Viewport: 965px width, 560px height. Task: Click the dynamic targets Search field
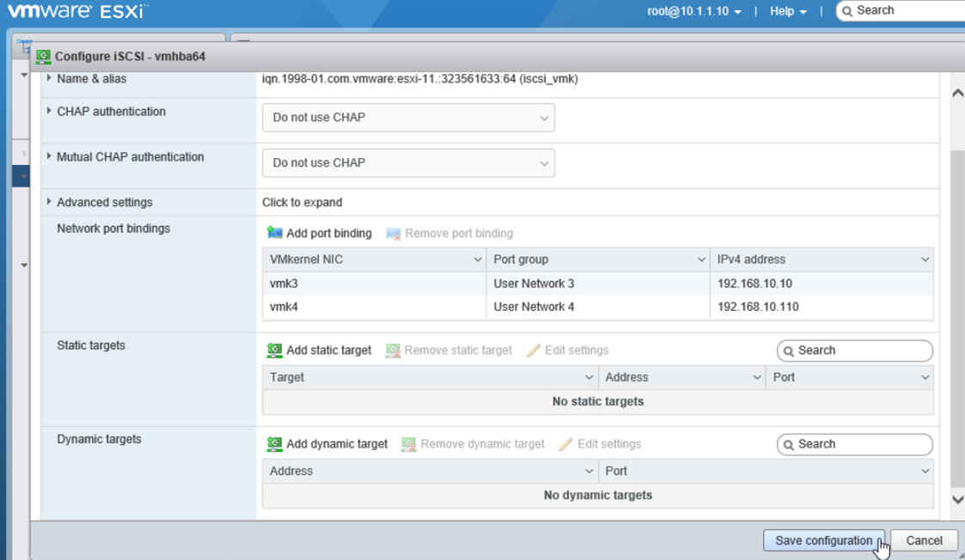[854, 444]
